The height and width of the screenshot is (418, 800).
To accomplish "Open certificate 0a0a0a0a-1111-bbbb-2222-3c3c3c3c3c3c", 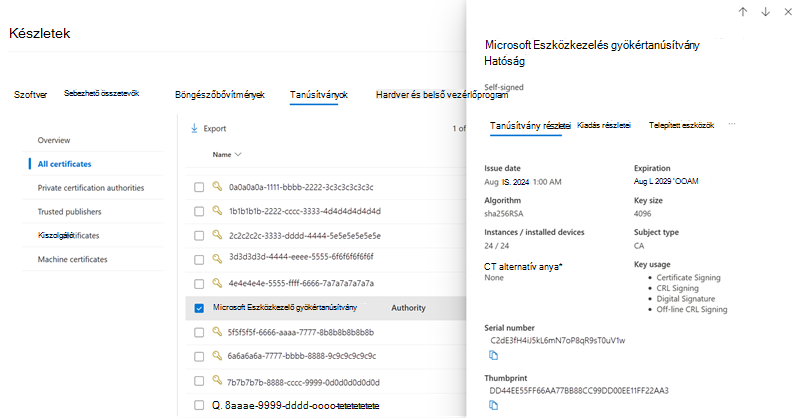I will click(x=301, y=187).
